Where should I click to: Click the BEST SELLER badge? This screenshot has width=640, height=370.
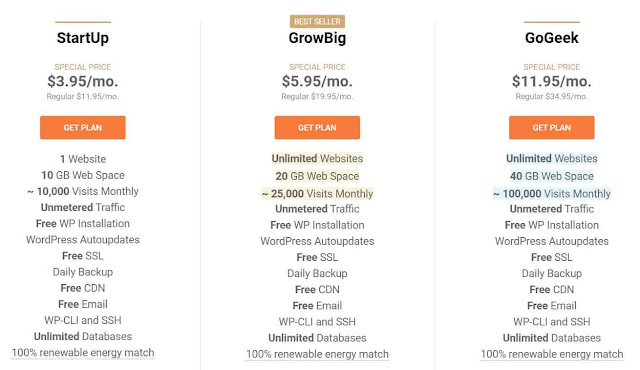(x=317, y=21)
